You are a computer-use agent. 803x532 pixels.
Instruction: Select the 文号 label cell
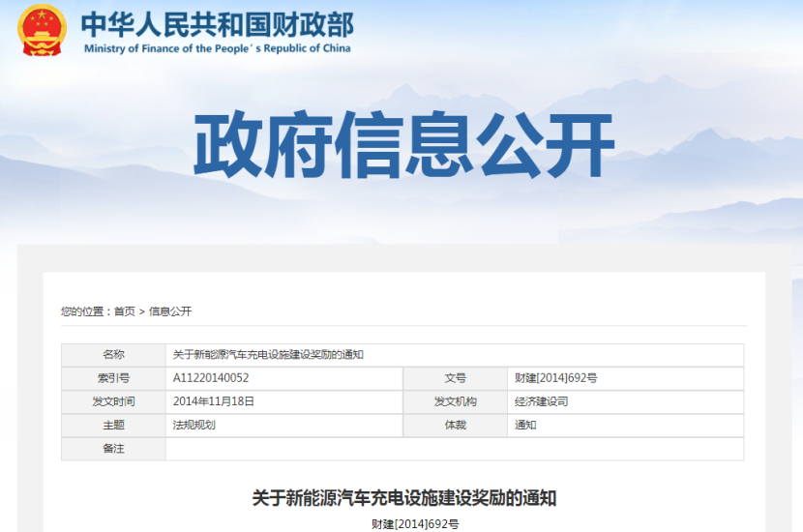456,378
